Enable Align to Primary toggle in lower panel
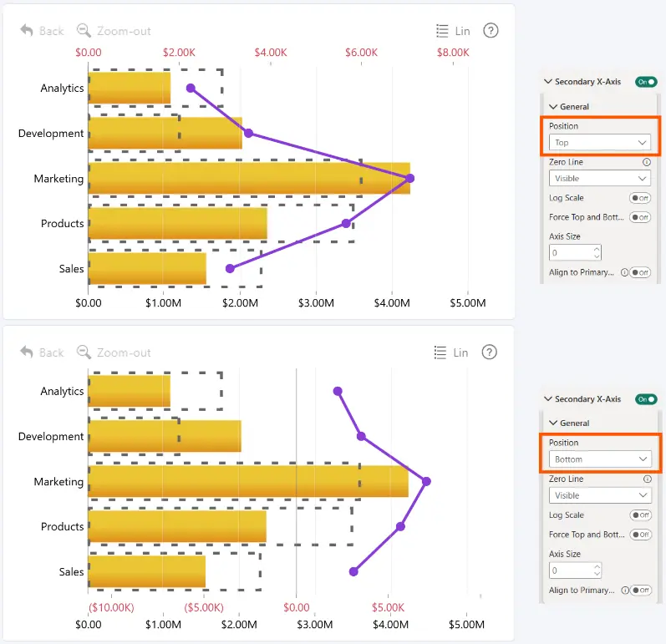 (x=641, y=590)
